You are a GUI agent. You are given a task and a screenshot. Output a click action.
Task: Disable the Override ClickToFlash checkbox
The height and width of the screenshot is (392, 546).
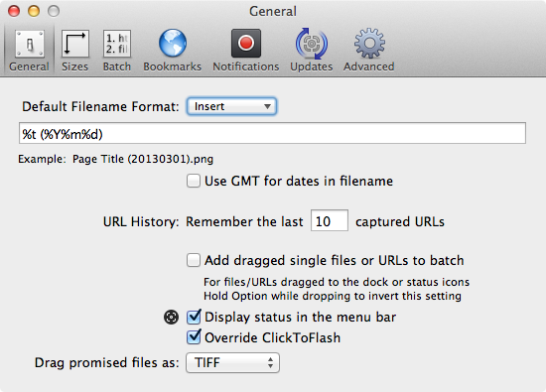click(x=194, y=337)
